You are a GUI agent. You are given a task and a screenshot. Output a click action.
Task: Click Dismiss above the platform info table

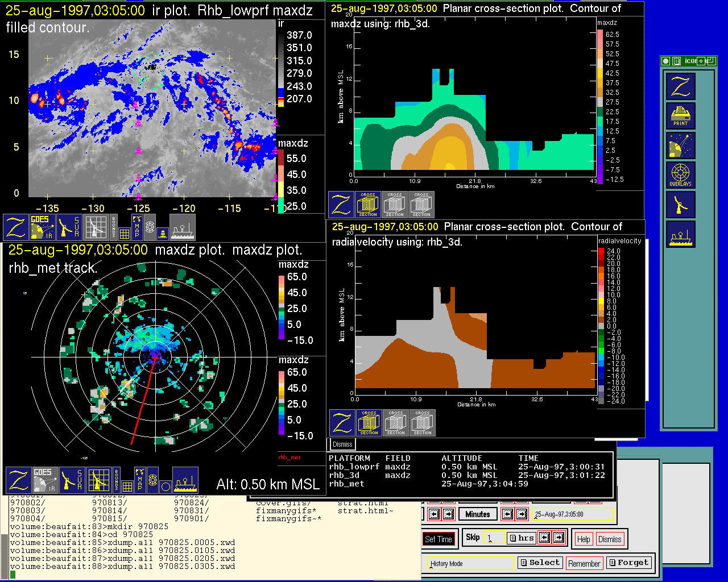coord(342,444)
